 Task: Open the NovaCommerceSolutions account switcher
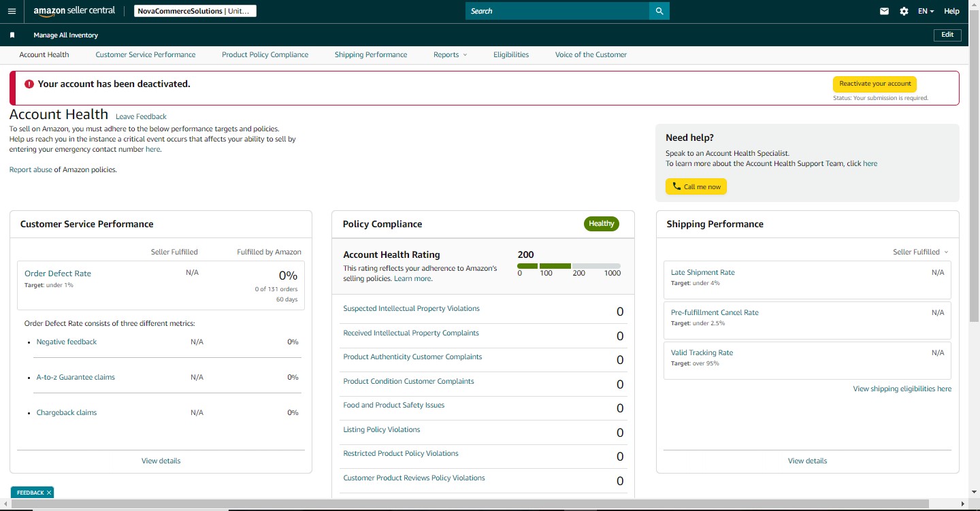click(196, 11)
